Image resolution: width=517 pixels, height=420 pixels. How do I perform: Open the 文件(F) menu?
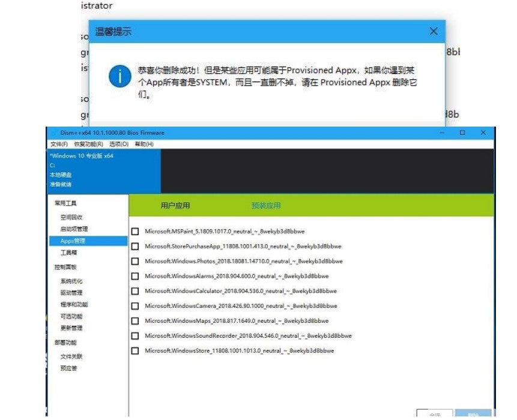click(x=58, y=145)
